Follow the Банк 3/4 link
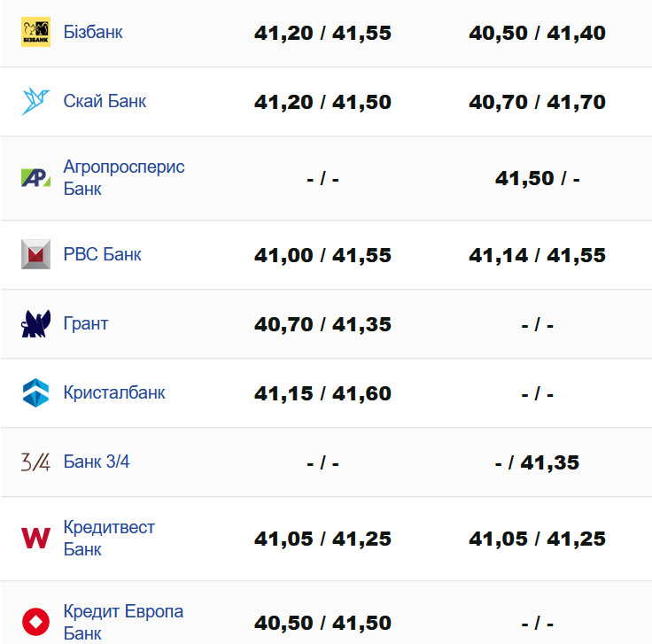 pos(97,462)
